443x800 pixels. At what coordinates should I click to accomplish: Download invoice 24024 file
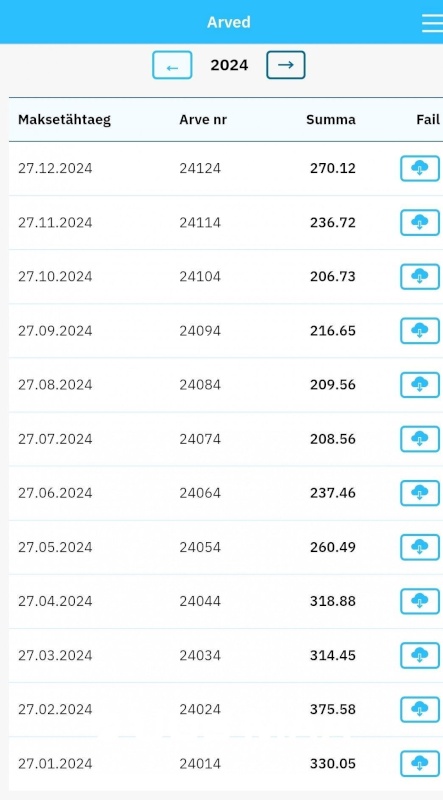tap(420, 709)
